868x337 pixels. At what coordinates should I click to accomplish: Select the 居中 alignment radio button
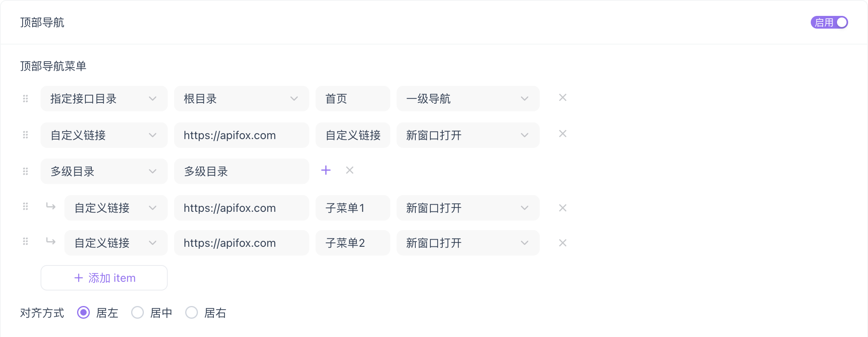pos(138,313)
